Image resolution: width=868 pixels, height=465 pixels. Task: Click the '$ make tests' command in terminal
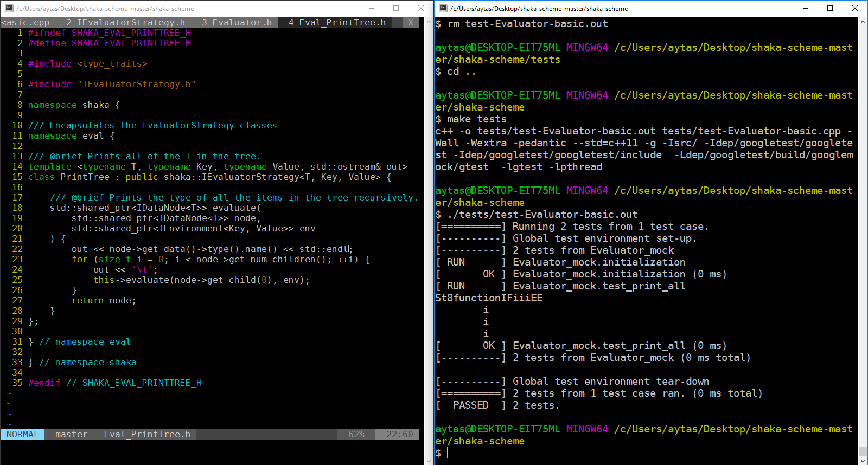click(x=471, y=119)
